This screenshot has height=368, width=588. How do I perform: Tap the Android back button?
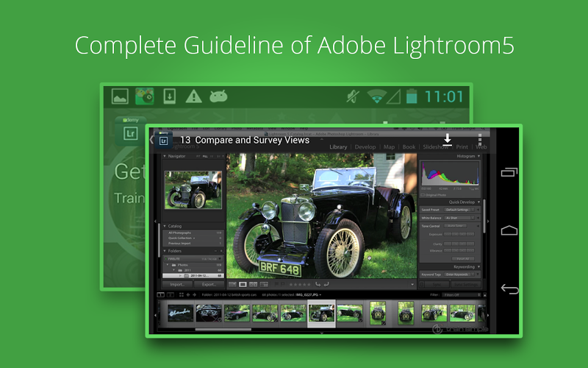click(509, 289)
